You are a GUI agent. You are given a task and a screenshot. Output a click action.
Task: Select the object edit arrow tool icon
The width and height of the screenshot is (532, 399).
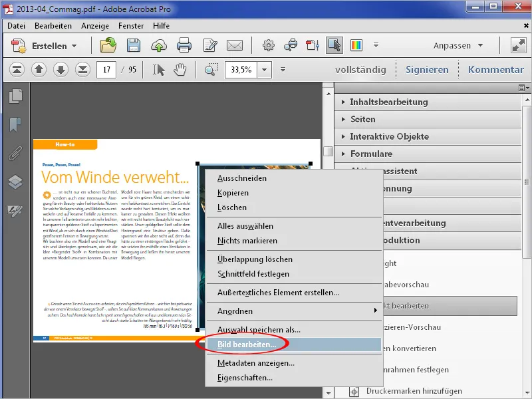(334, 45)
